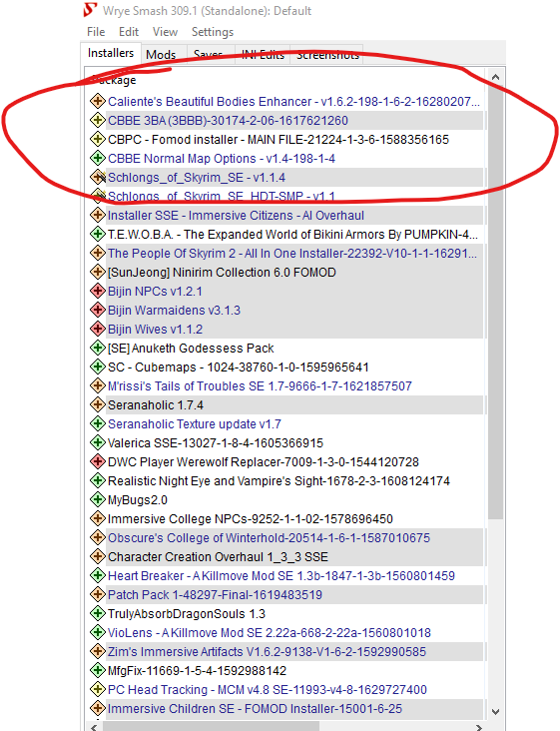Click the status icon beside CBPC - Fomod installer
The width and height of the screenshot is (560, 731).
[x=98, y=140]
